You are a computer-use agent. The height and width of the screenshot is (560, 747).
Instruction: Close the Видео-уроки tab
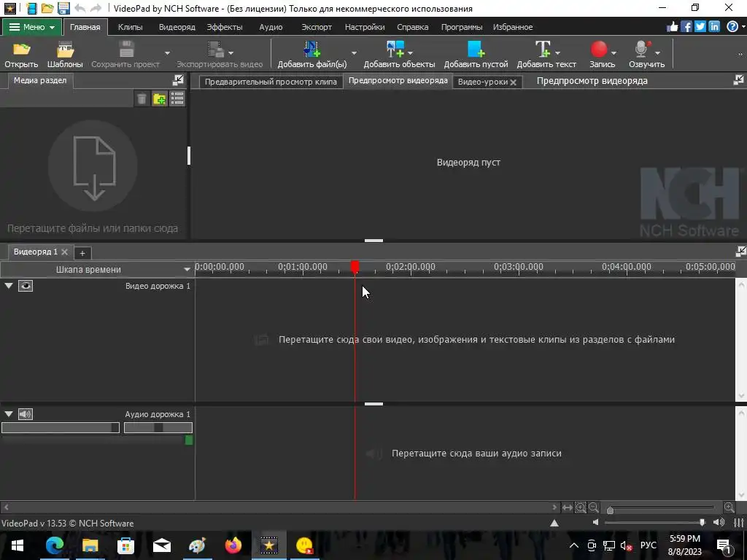pyautogui.click(x=513, y=82)
